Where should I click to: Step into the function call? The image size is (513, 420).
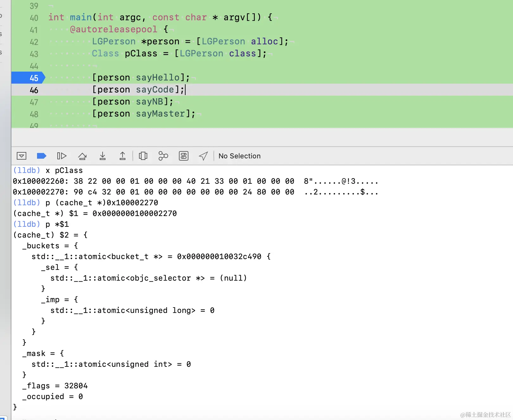103,156
